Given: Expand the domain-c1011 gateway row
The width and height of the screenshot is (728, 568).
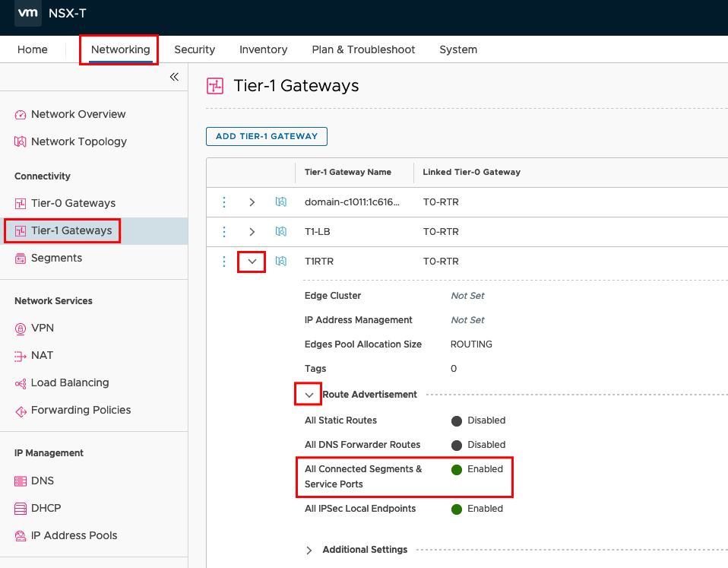Looking at the screenshot, I should (252, 202).
